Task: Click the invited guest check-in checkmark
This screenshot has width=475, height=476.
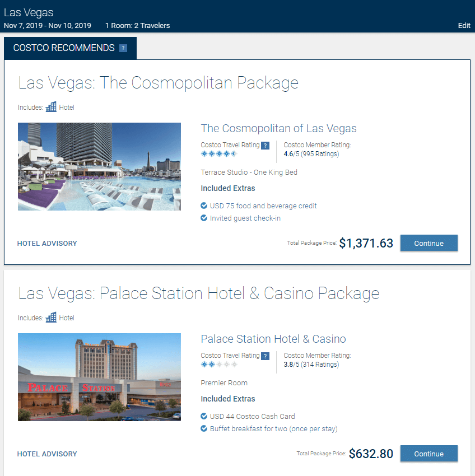Action: [x=204, y=218]
